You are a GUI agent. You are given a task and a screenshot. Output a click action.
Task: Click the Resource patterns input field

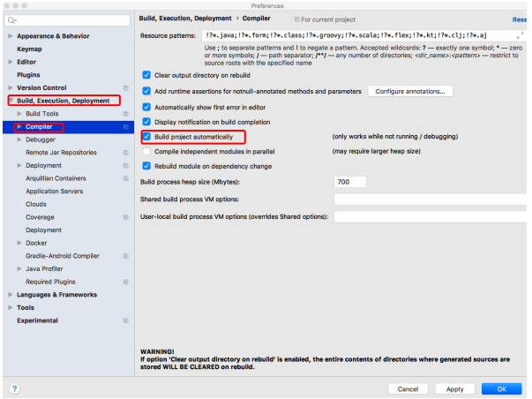(363, 35)
